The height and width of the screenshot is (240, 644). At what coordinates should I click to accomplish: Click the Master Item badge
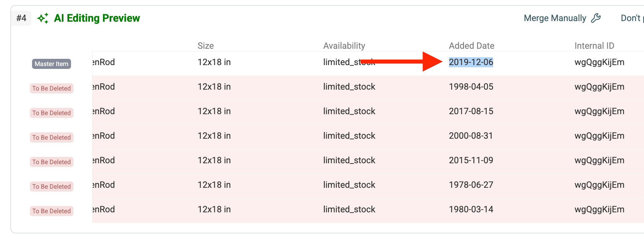click(51, 64)
